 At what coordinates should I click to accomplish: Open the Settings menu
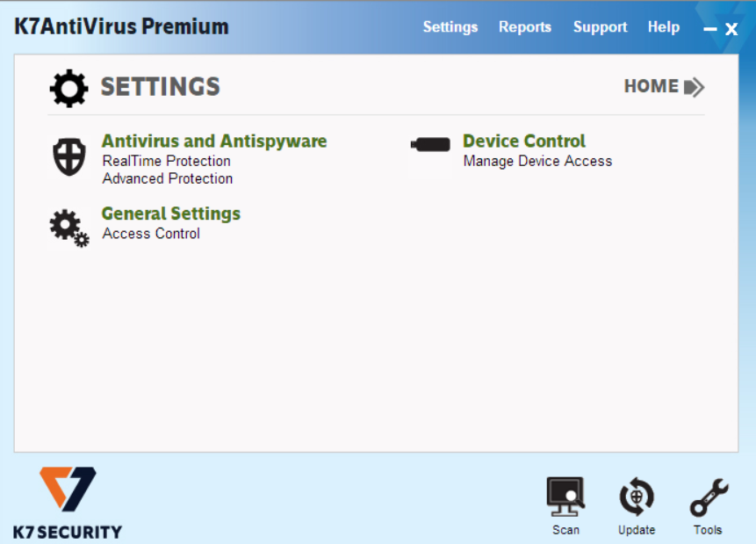(450, 27)
